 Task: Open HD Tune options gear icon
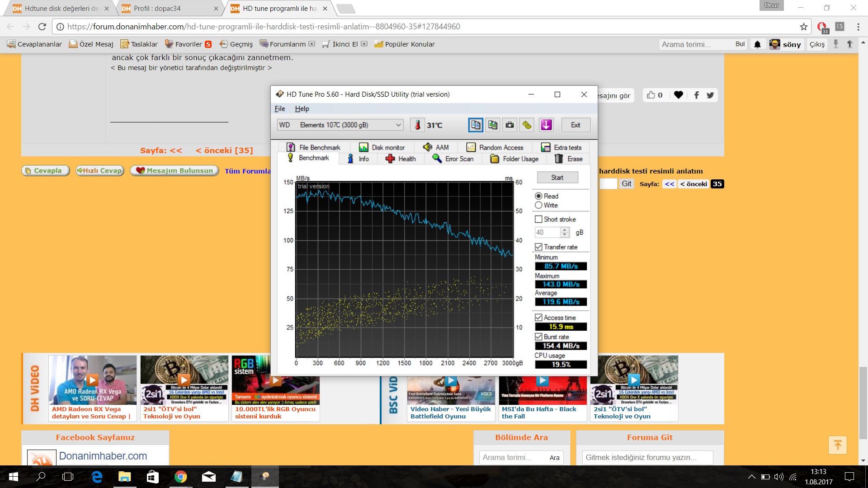tap(527, 125)
